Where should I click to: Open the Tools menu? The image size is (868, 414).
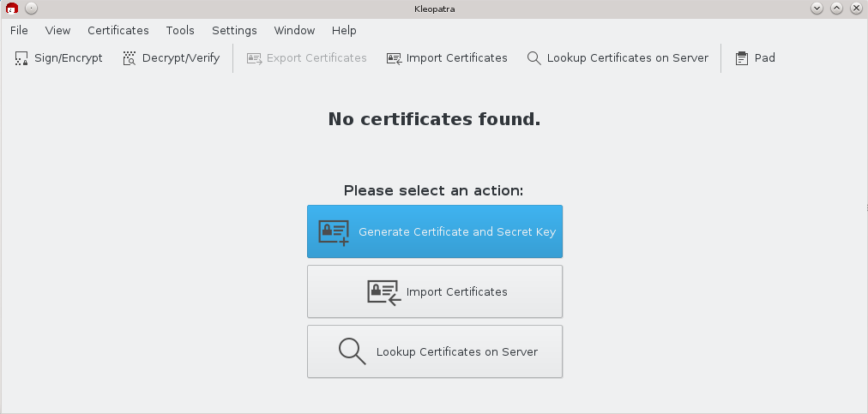180,30
